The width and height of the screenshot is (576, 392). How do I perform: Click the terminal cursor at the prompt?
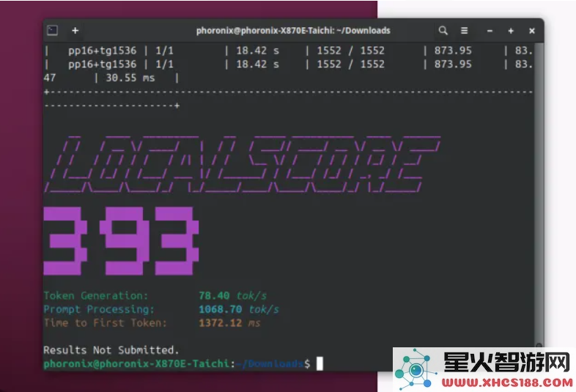320,363
